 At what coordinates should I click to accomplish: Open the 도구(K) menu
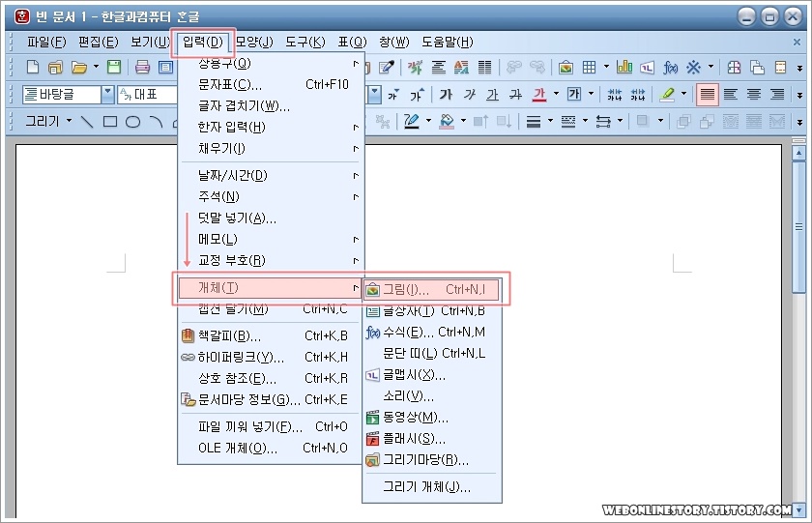click(305, 43)
